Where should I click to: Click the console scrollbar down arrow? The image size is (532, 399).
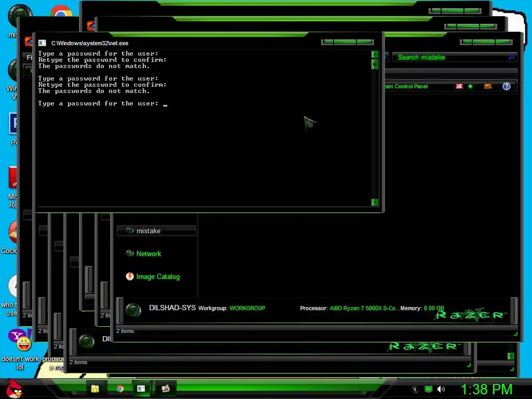click(x=375, y=202)
